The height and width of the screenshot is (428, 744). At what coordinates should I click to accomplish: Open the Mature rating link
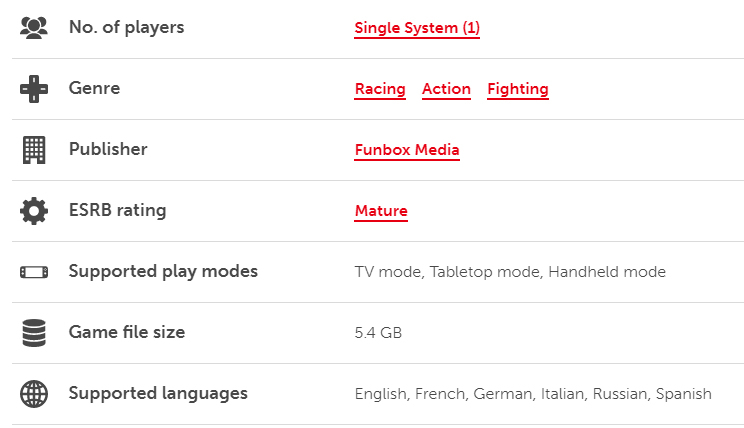[x=381, y=211]
